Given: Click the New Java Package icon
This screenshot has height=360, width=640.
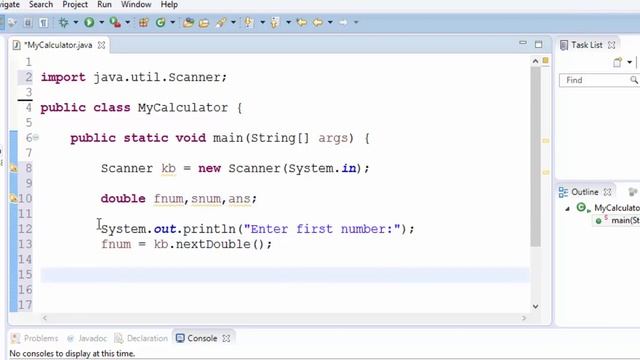Looking at the screenshot, I should tap(144, 22).
